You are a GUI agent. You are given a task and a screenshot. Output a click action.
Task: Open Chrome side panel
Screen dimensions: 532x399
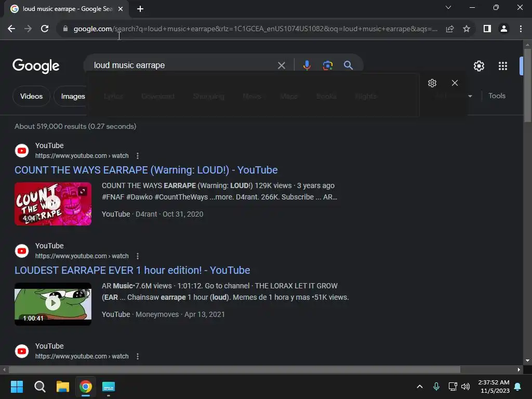pyautogui.click(x=487, y=29)
